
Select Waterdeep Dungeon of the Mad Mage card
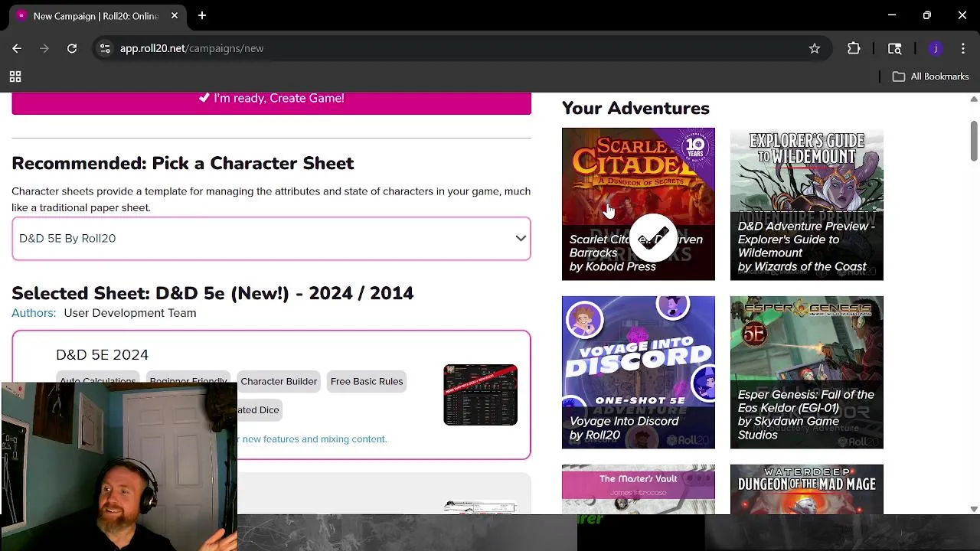tap(807, 489)
